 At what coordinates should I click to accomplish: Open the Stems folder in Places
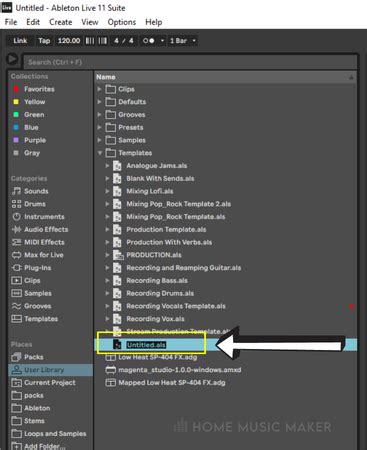click(x=28, y=421)
